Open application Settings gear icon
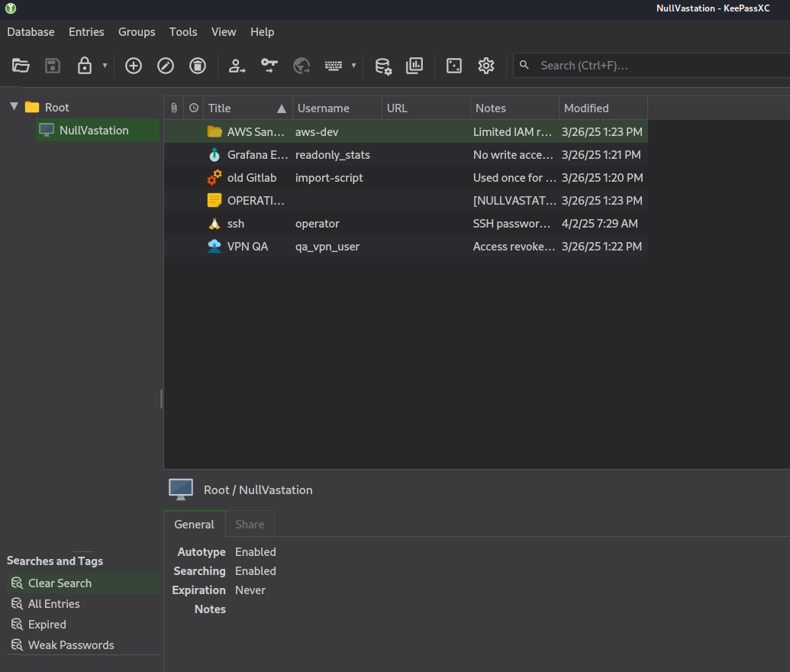The height and width of the screenshot is (672, 790). click(x=486, y=66)
